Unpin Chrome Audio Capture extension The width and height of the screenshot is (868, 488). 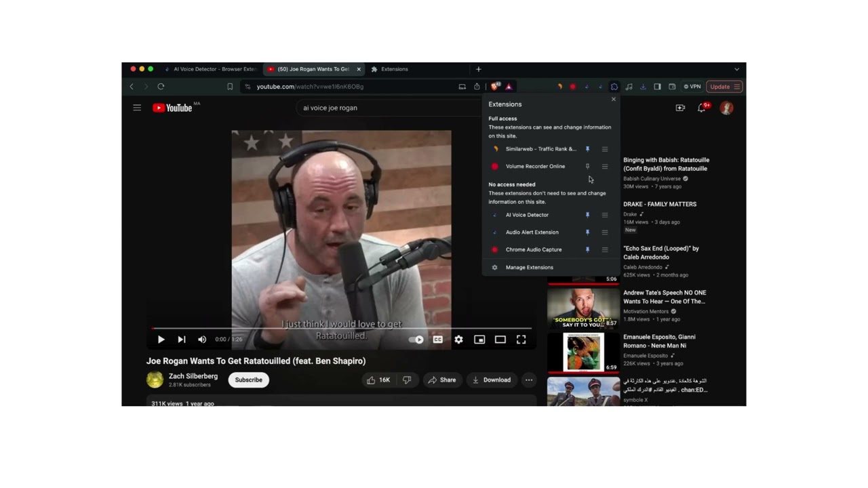[x=587, y=249]
